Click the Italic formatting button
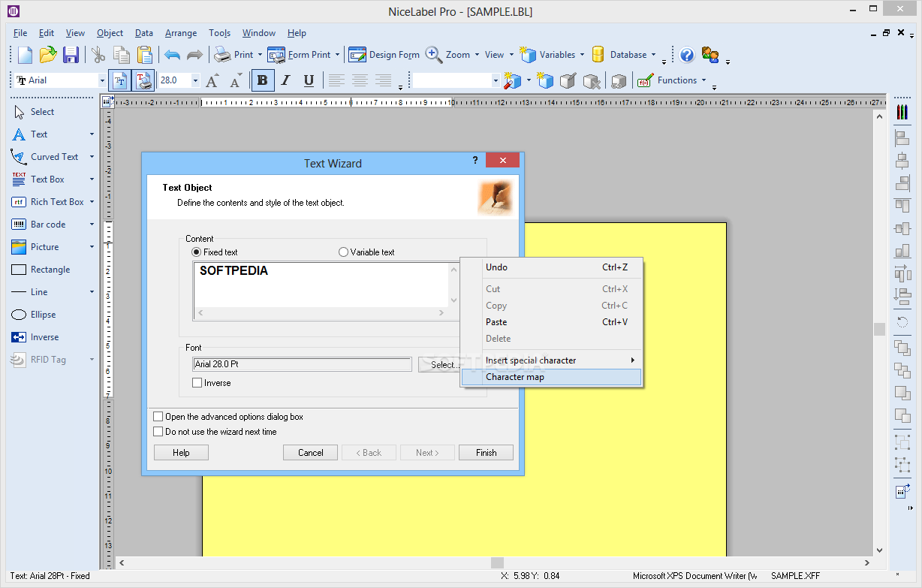 (x=285, y=80)
